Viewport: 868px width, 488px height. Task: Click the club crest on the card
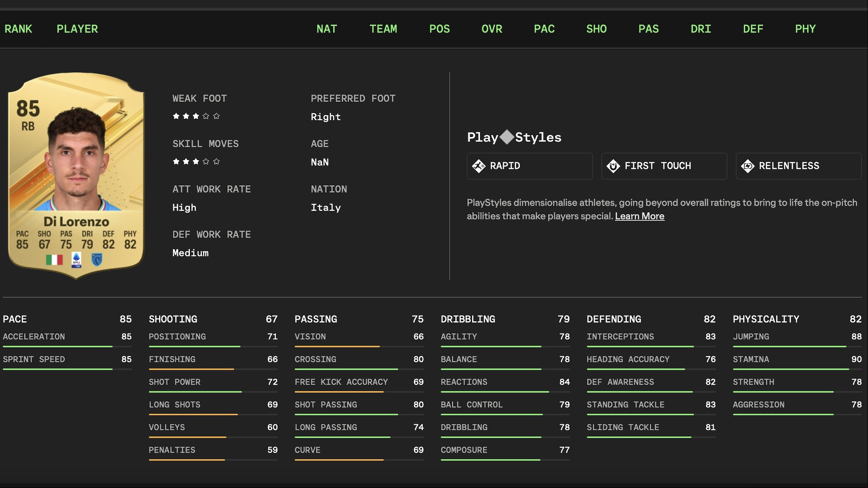pos(97,260)
